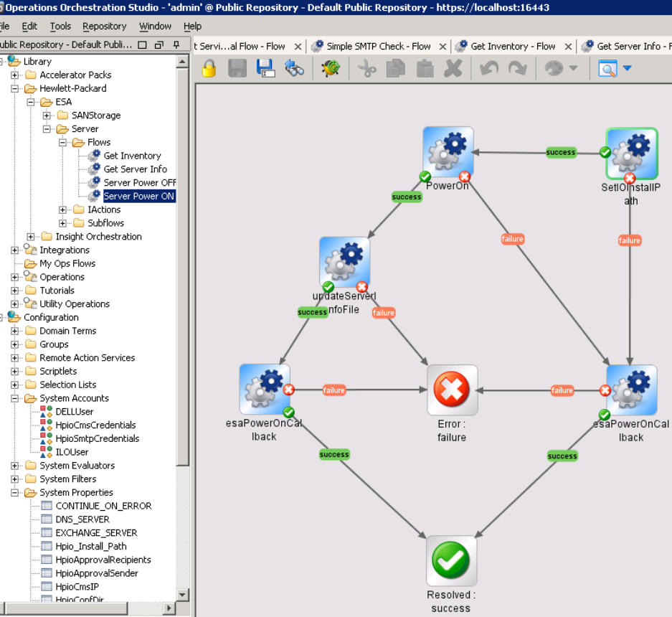Select Get Inventory flow in tree
The height and width of the screenshot is (617, 672).
click(132, 156)
